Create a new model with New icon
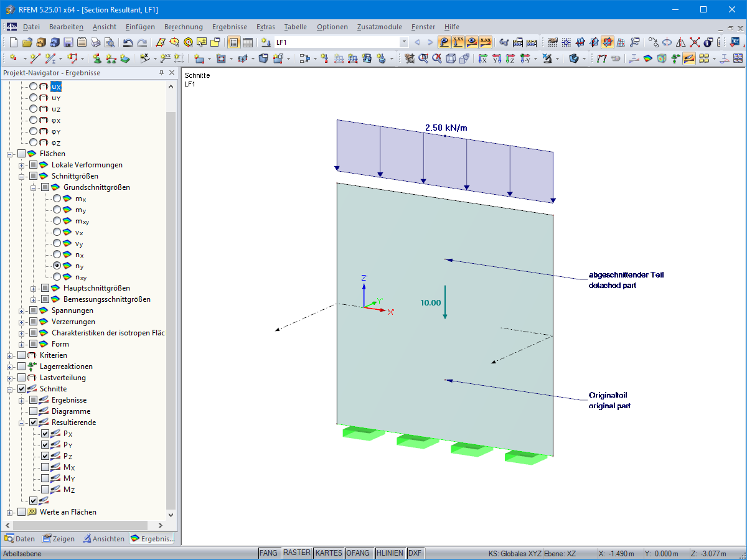The width and height of the screenshot is (747, 560). [x=13, y=42]
